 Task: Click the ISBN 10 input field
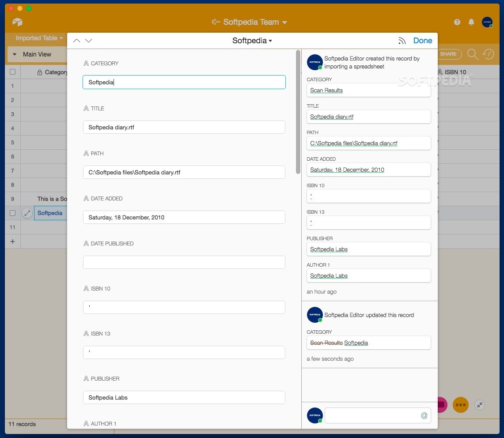184,307
